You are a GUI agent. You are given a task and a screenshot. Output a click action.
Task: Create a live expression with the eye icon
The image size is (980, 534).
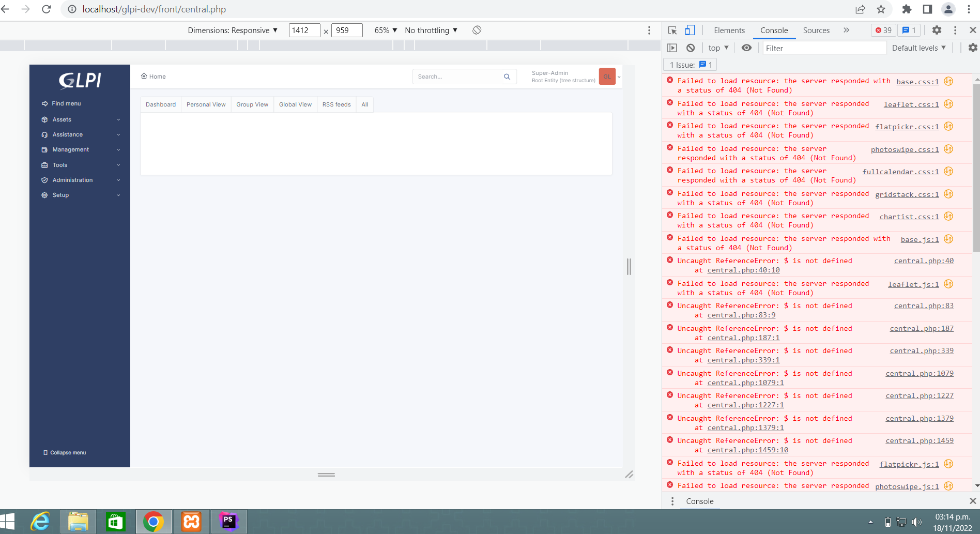tap(746, 48)
